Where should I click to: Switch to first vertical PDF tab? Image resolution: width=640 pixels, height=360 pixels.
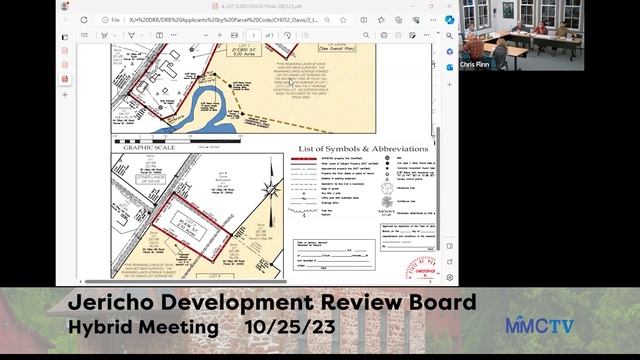click(65, 51)
